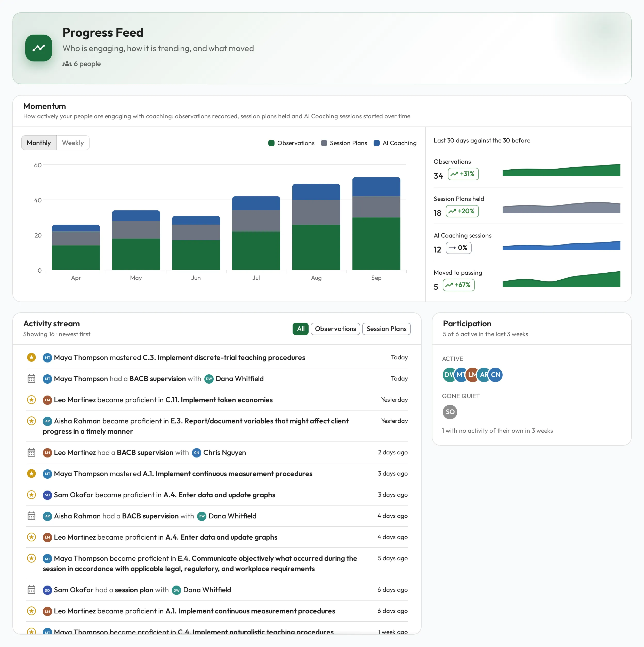Click the Apr stacked bar in the momentum chart
The image size is (644, 647).
(76, 247)
